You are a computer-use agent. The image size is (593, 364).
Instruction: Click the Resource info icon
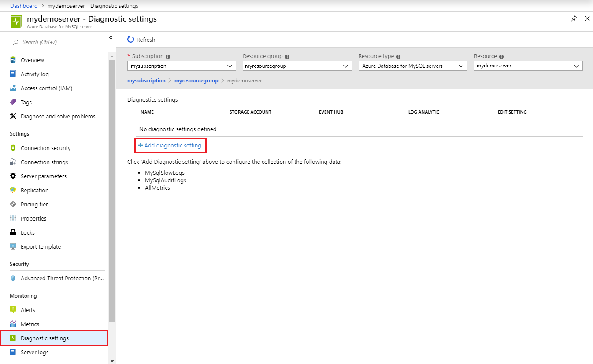(x=501, y=57)
